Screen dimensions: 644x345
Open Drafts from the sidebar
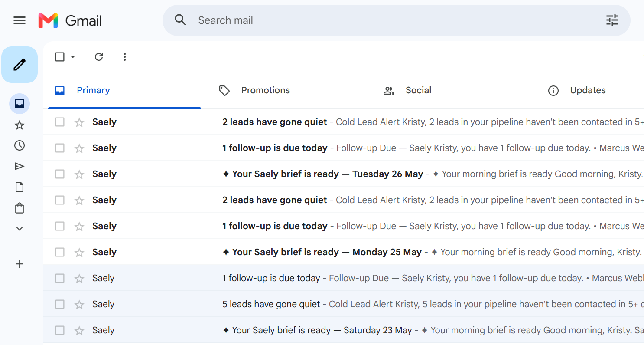(20, 187)
